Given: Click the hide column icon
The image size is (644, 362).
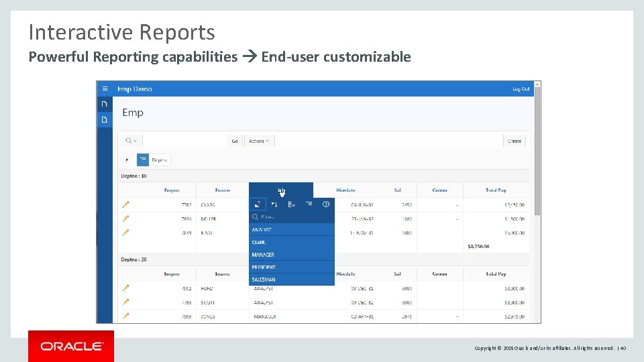Looking at the screenshot, I should (292, 204).
